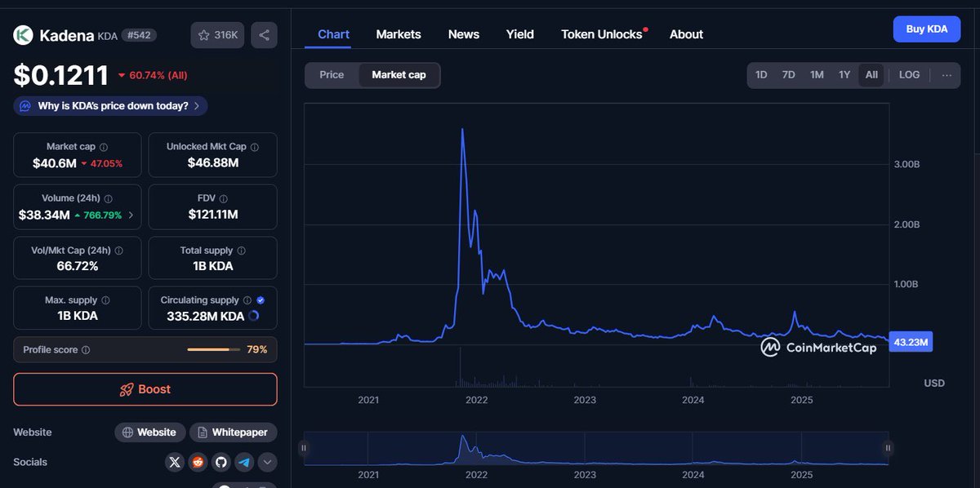This screenshot has height=488, width=980.
Task: Expand more social links chevron
Action: tap(268, 462)
